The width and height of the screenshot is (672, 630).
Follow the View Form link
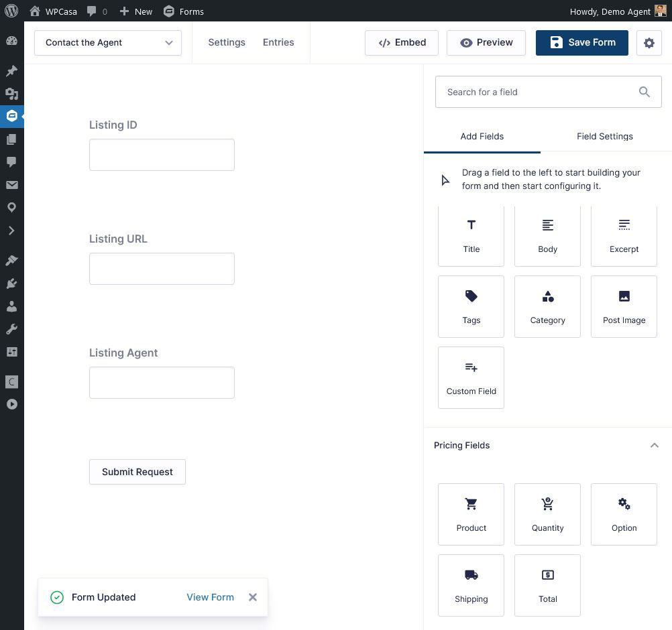point(210,597)
